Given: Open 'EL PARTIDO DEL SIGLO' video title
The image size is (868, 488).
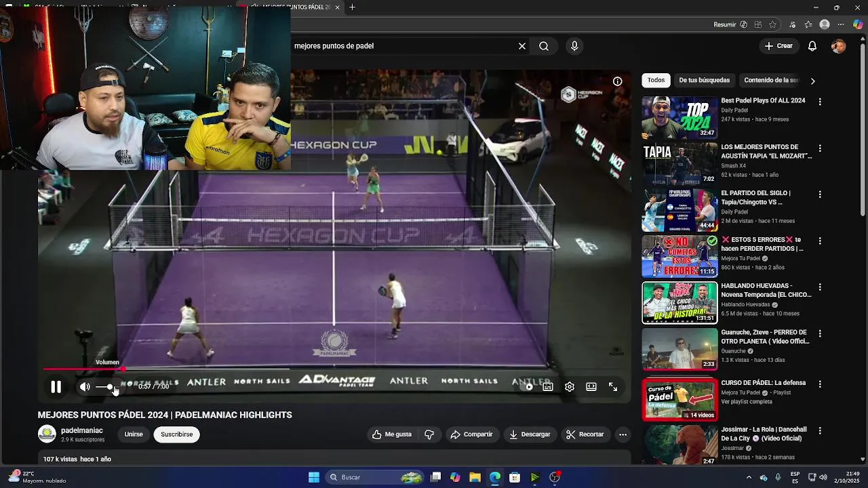Looking at the screenshot, I should pos(755,197).
